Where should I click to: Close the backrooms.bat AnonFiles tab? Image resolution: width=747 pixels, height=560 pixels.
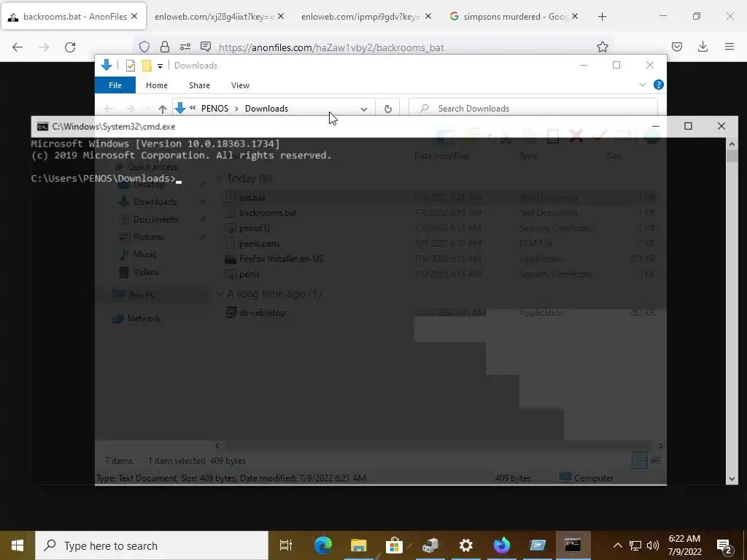pyautogui.click(x=134, y=17)
